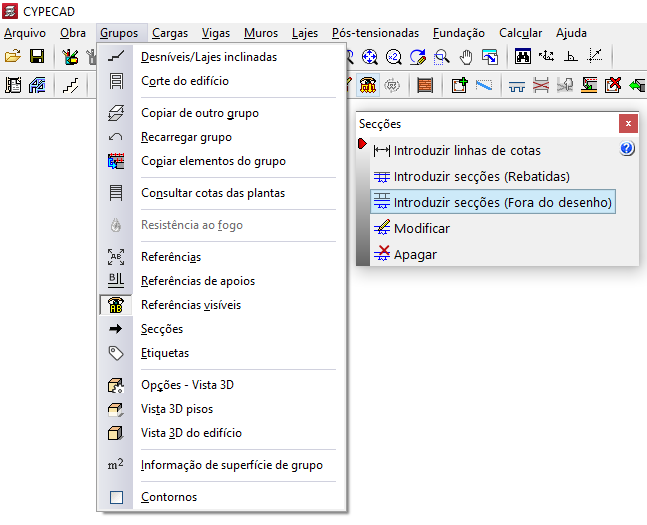Choose Vista 3D do edifício
The width and height of the screenshot is (647, 525).
(x=191, y=433)
